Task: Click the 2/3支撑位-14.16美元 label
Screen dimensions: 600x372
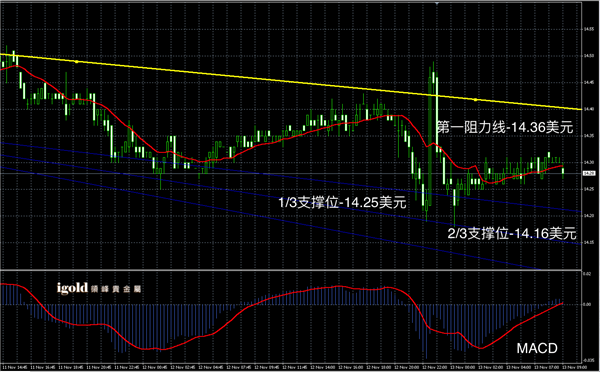Action: pos(512,233)
